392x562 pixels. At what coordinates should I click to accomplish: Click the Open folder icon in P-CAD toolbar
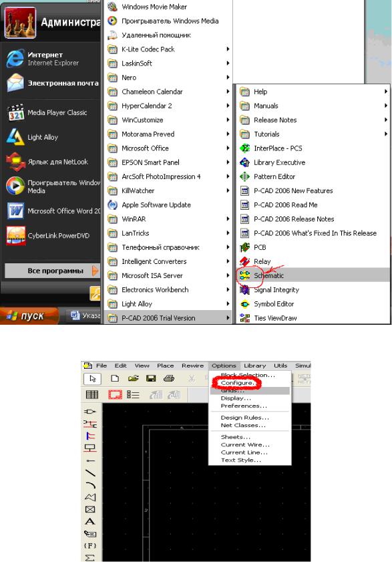pyautogui.click(x=134, y=378)
